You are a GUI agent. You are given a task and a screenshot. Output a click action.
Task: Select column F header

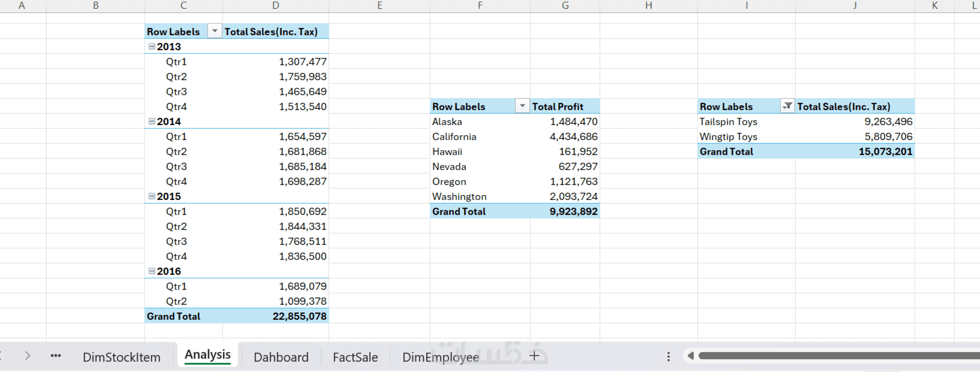[480, 6]
